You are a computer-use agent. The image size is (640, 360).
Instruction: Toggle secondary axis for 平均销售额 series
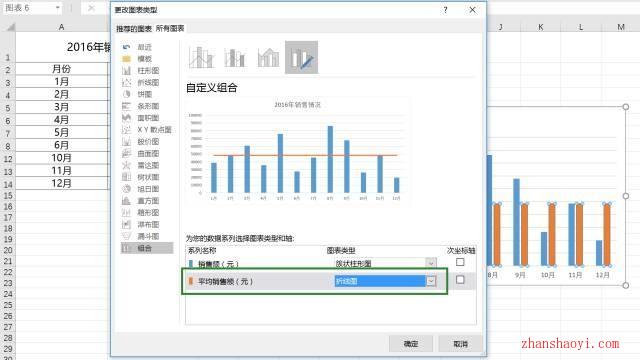coord(460,280)
